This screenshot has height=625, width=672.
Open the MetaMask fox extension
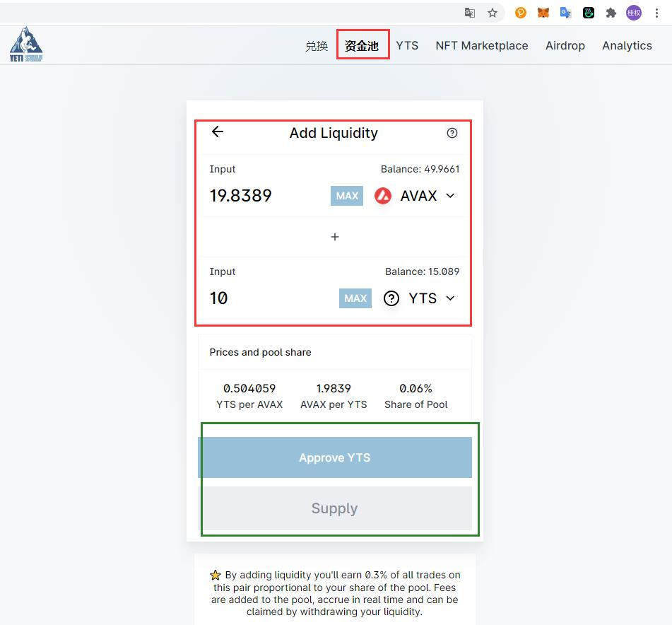(543, 13)
